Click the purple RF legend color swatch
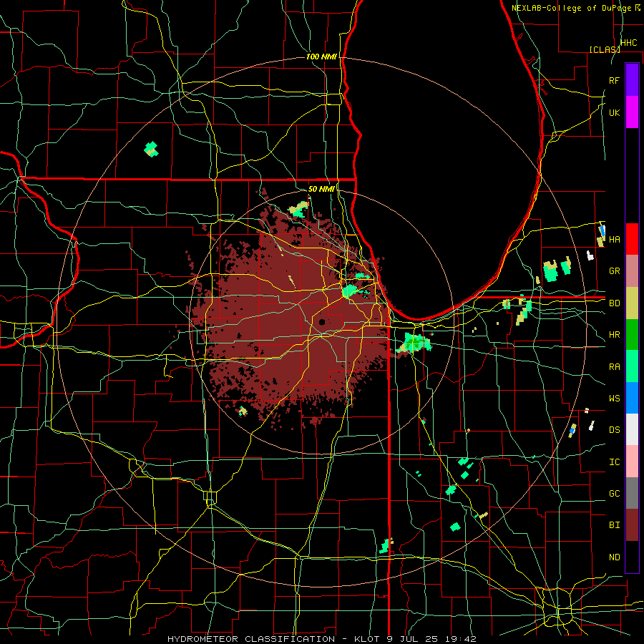 click(632, 80)
